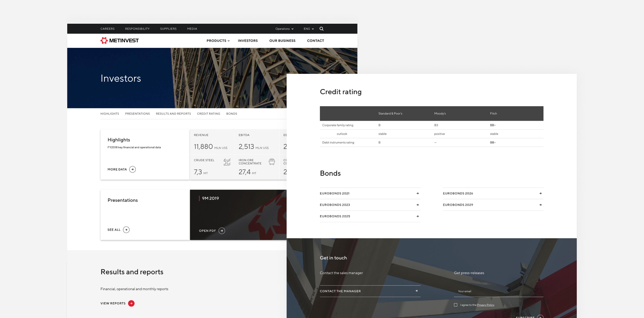Click the Metinvest logo

[x=119, y=40]
